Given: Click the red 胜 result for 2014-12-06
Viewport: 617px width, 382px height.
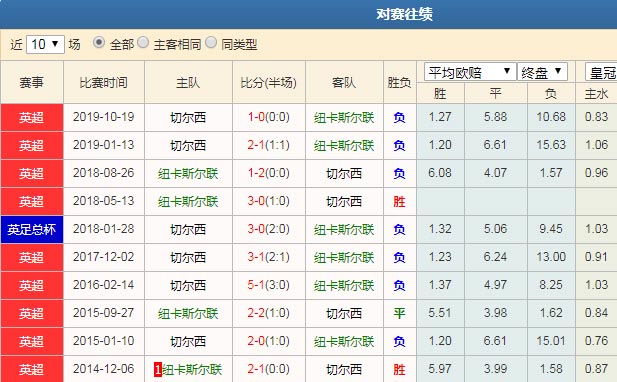Looking at the screenshot, I should pyautogui.click(x=399, y=369).
